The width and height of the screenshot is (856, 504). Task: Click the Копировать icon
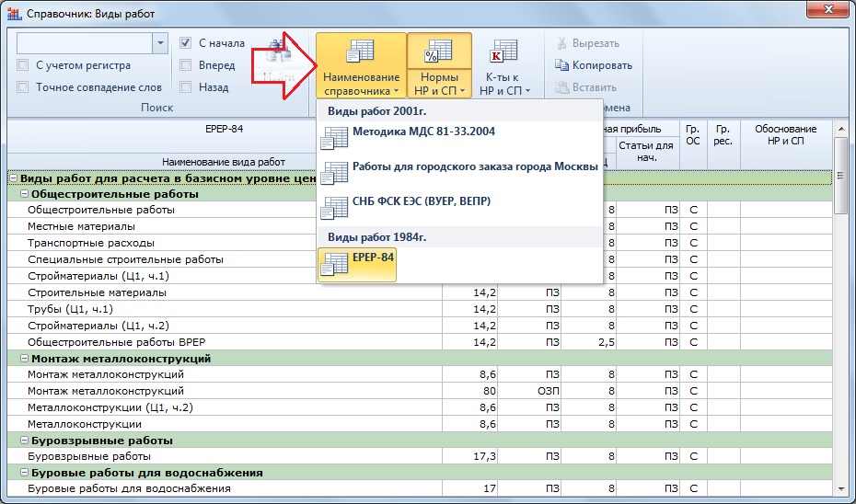562,65
